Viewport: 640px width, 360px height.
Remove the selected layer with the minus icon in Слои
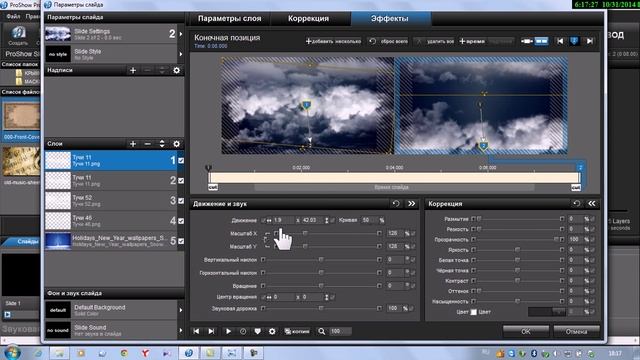tap(147, 144)
